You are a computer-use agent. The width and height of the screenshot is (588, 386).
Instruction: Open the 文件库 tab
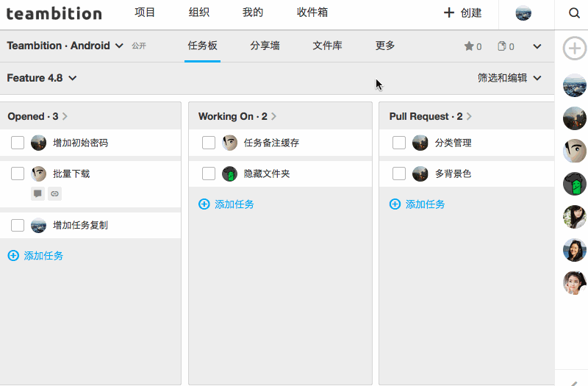[327, 46]
